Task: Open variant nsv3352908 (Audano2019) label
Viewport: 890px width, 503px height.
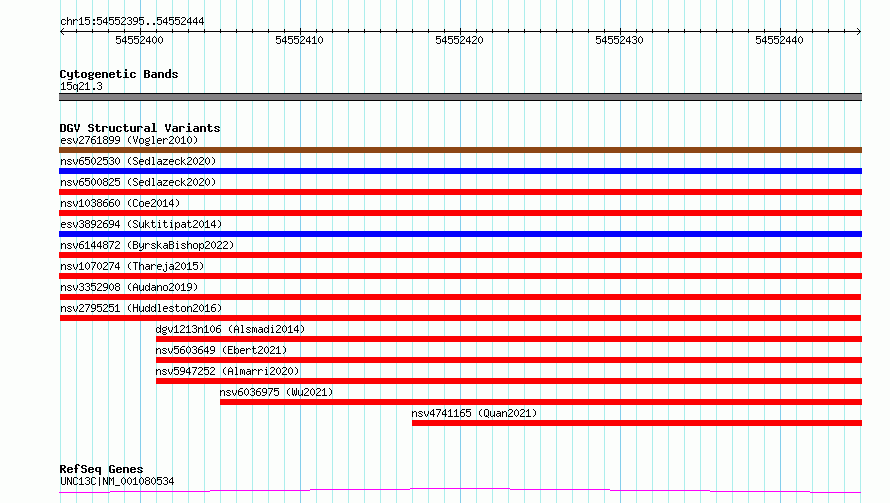Action: pyautogui.click(x=129, y=287)
